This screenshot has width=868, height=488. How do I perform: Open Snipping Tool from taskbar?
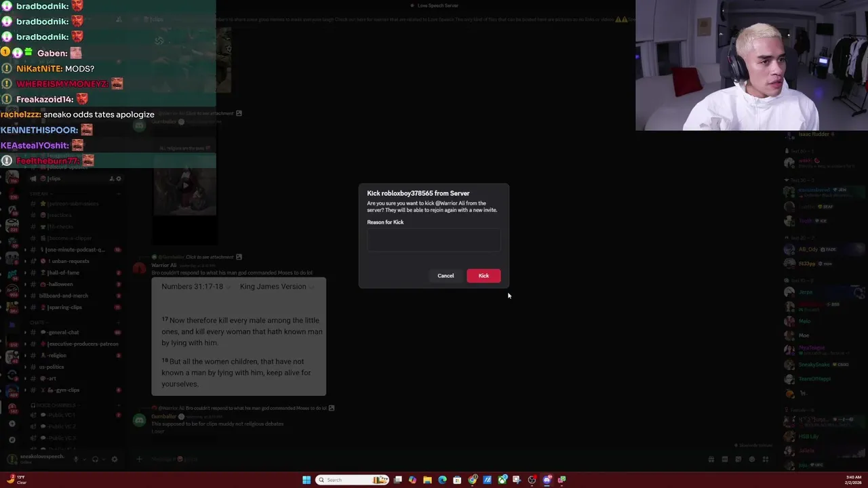pyautogui.click(x=517, y=480)
